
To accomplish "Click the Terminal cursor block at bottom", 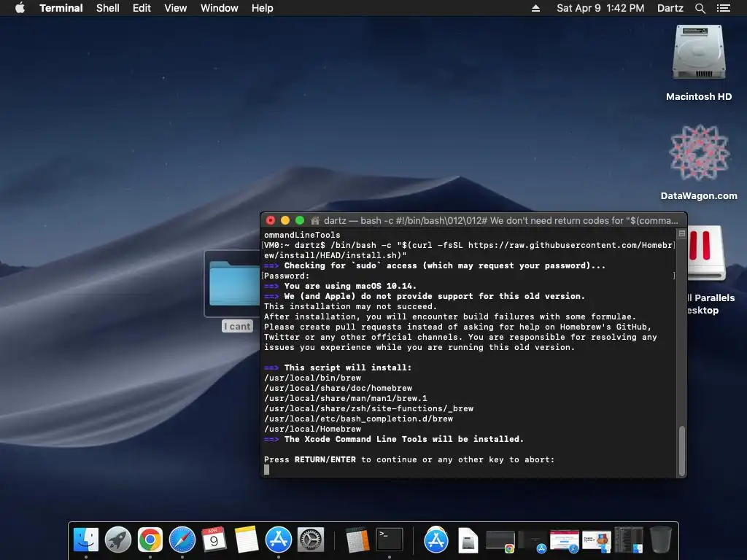I will point(267,470).
